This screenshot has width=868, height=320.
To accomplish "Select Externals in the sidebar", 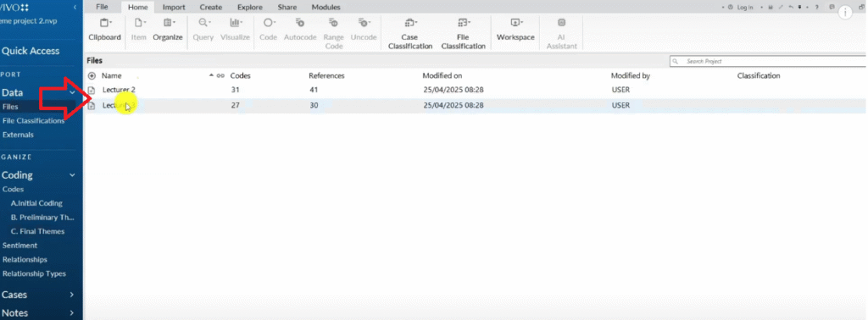I will pos(19,135).
